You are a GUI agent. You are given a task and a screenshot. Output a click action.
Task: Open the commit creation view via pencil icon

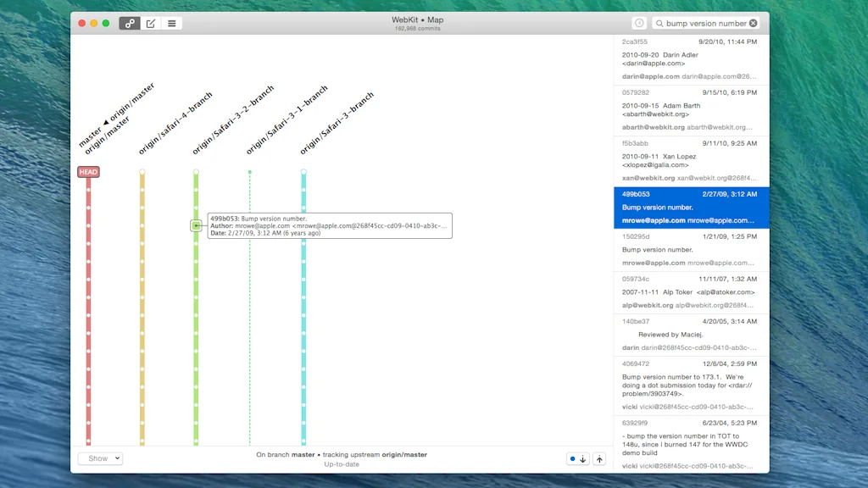tap(150, 23)
